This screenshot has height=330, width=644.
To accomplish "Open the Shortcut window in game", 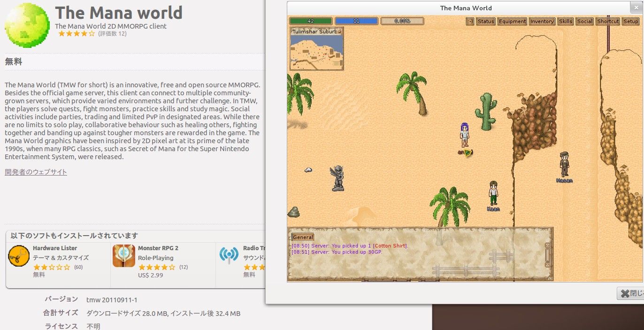I will [x=608, y=21].
